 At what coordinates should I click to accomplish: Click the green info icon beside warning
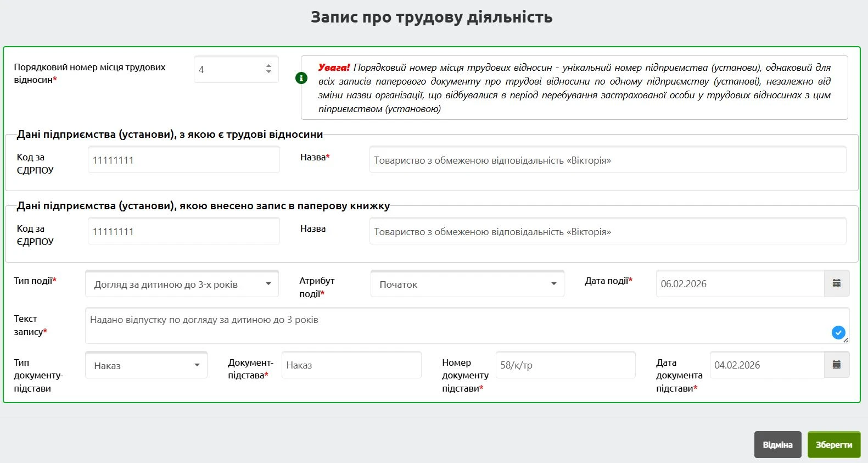[301, 78]
